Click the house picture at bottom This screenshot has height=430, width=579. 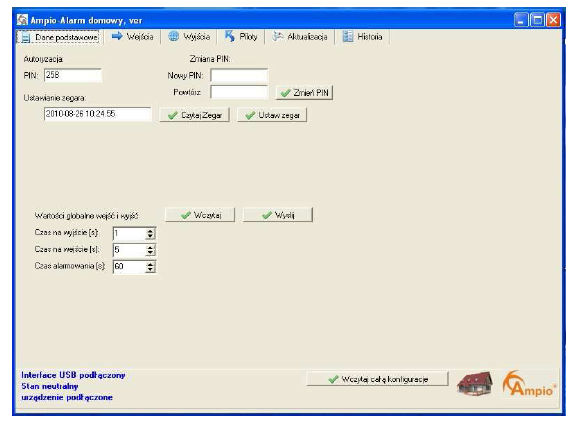(475, 384)
